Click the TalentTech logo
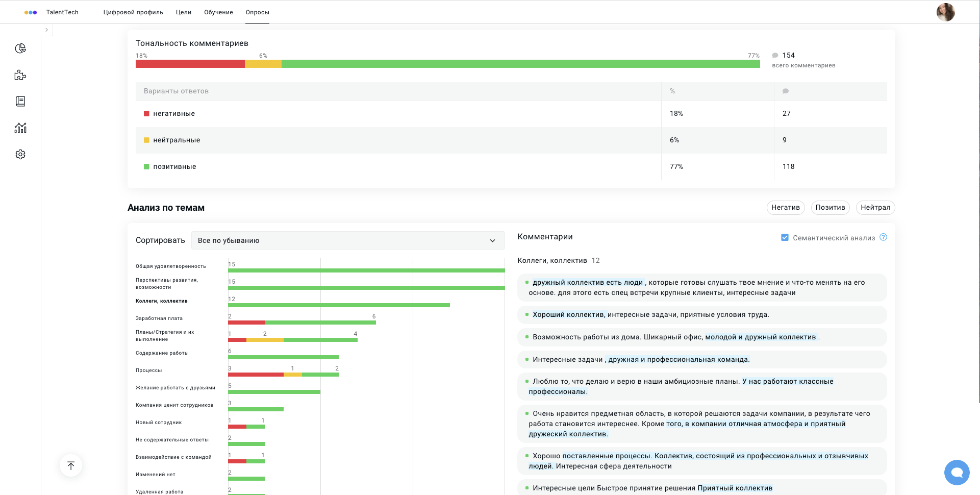This screenshot has width=980, height=495. [x=52, y=12]
